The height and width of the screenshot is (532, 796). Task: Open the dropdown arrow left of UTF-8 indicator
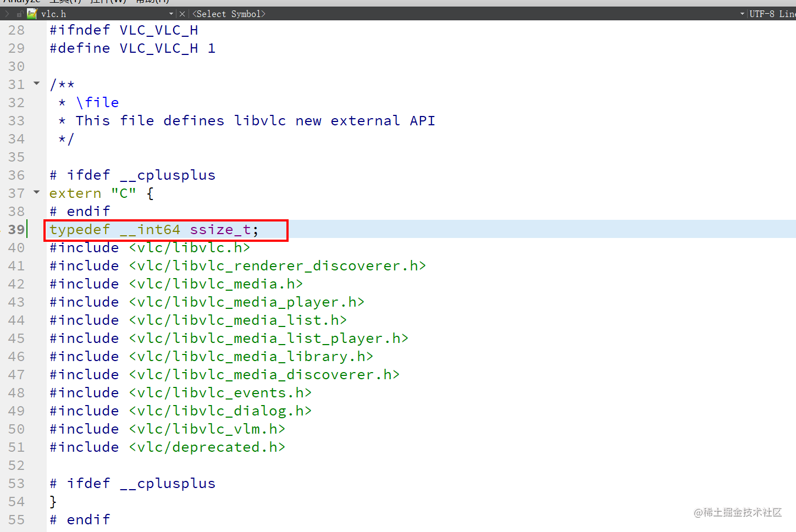[x=742, y=14]
